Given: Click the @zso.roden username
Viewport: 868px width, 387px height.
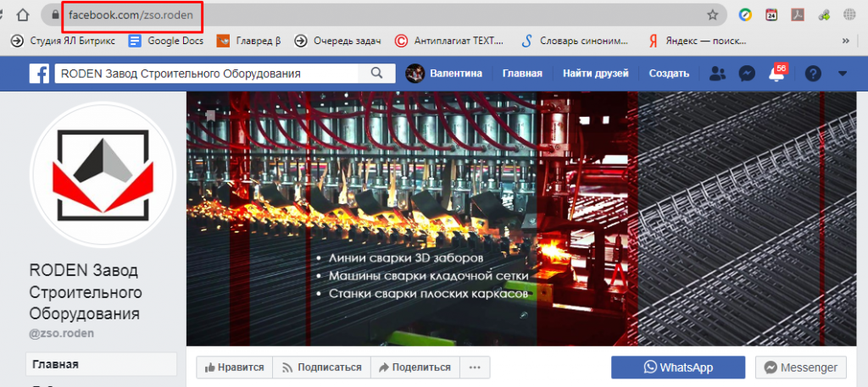Looking at the screenshot, I should (61, 334).
